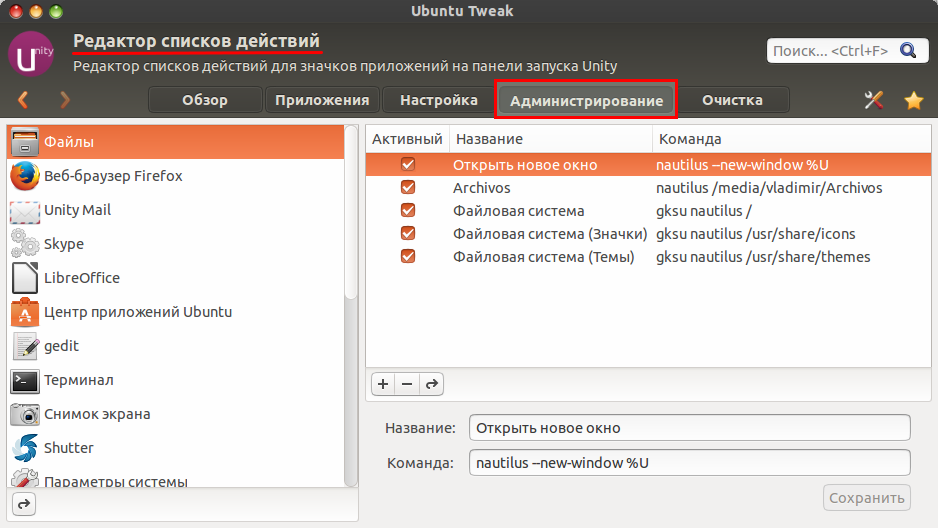938x528 pixels.
Task: Select 'Shutter' list entry
Action: pyautogui.click(x=176, y=448)
